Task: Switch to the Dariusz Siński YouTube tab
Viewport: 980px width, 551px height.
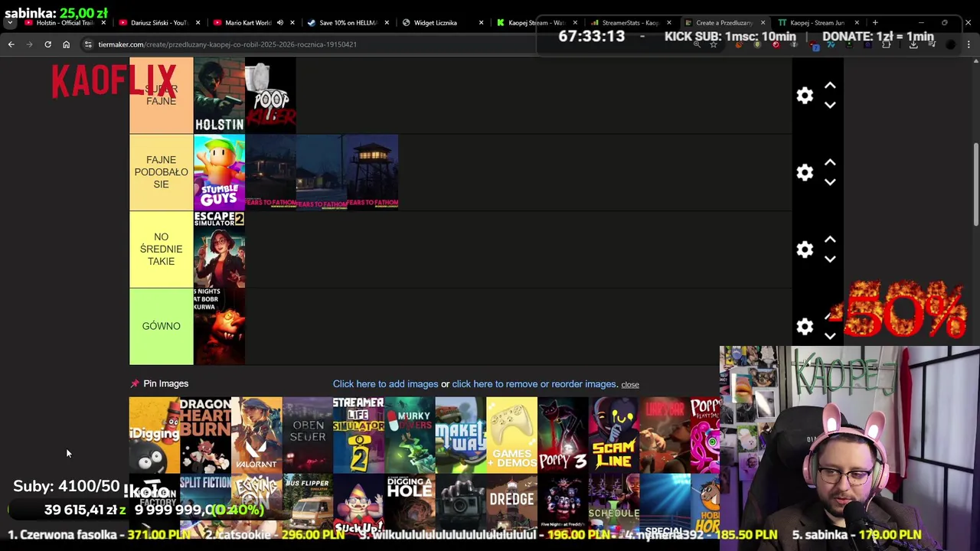Action: click(158, 23)
